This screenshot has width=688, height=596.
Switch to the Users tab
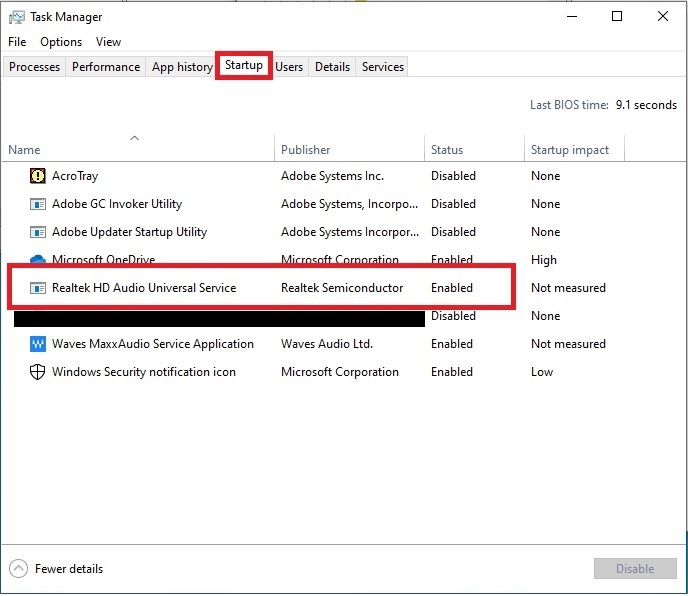click(289, 67)
